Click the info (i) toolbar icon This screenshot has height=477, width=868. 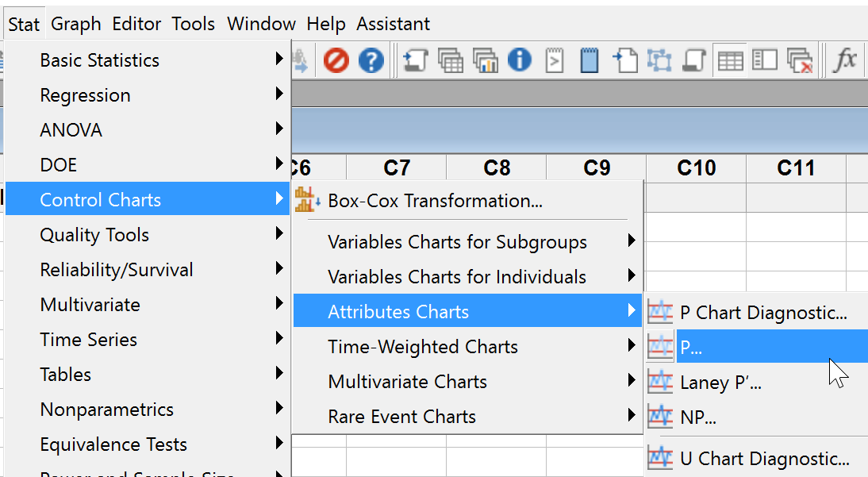point(519,60)
